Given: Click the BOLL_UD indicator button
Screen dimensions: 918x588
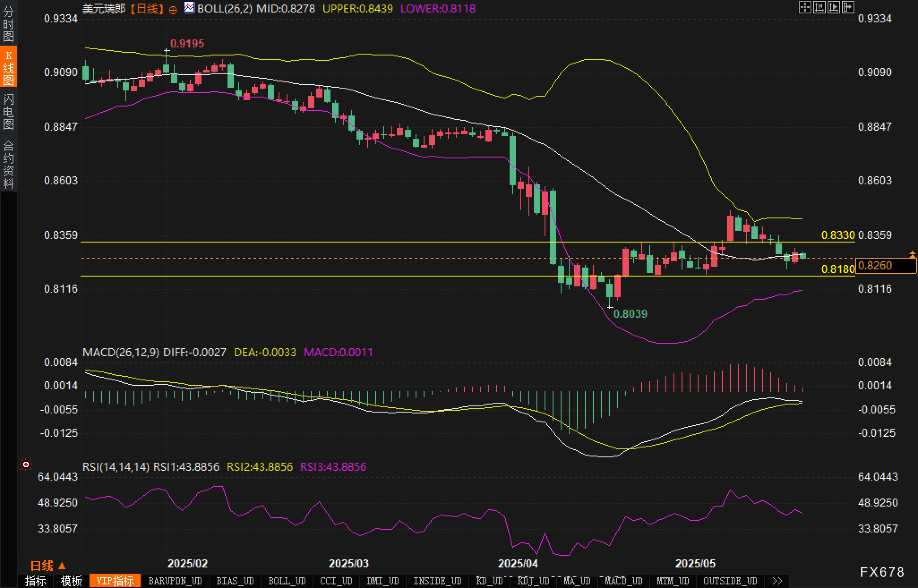Looking at the screenshot, I should (287, 581).
